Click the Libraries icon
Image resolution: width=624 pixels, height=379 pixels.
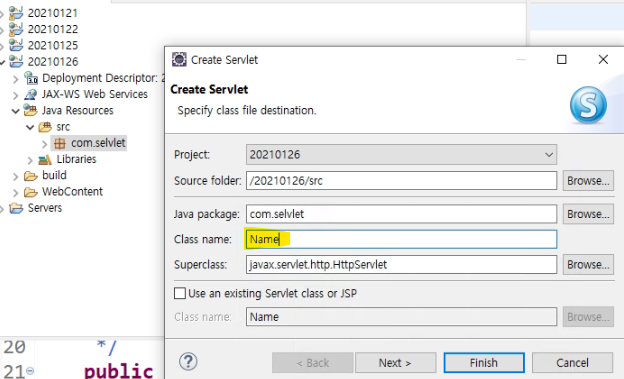[x=45, y=160]
